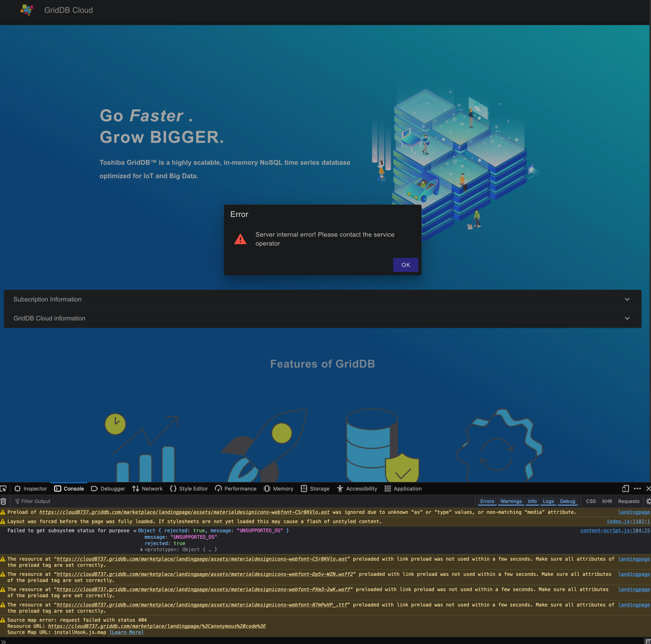Open console settings gear icon
Image resolution: width=651 pixels, height=644 pixels.
coord(648,502)
